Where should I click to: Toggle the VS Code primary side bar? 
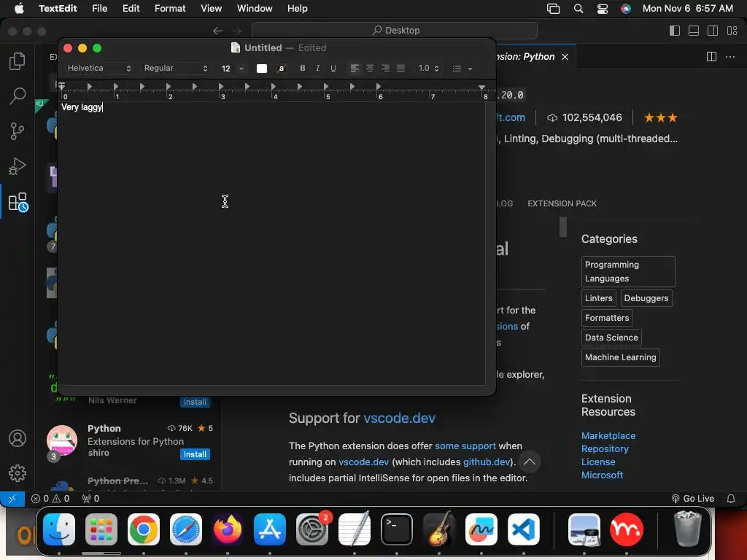point(675,31)
